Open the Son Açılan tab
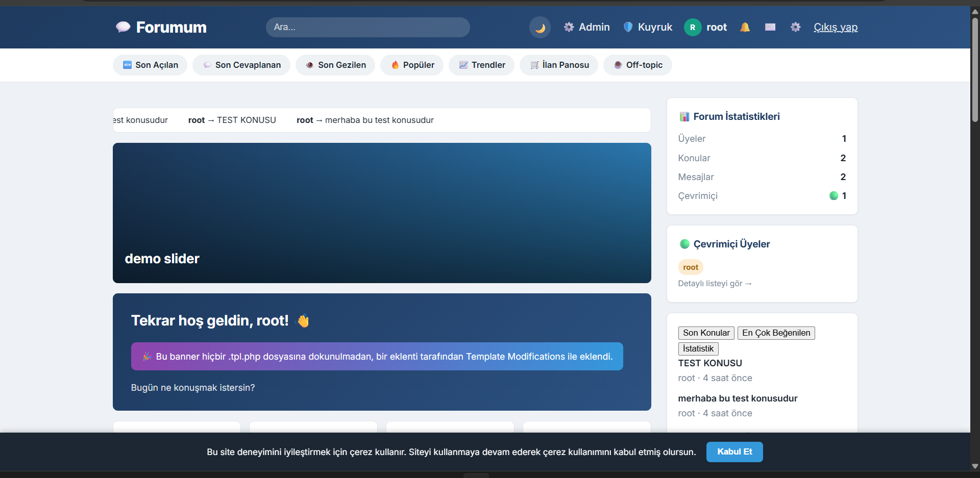980x478 pixels. [x=150, y=65]
